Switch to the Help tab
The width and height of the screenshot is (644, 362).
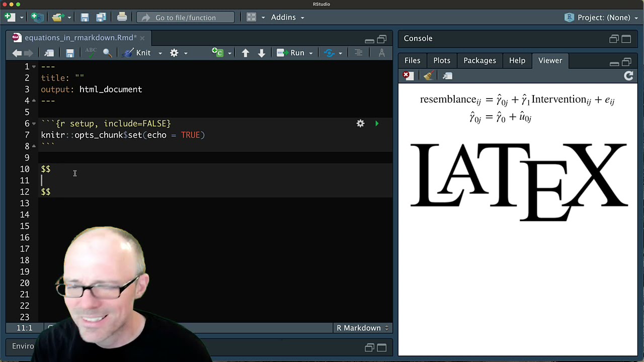517,60
